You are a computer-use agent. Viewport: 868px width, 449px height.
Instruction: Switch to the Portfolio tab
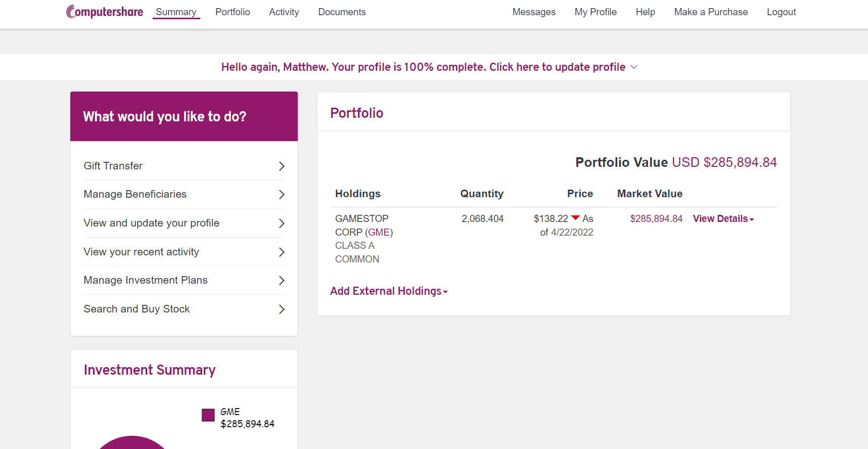233,12
